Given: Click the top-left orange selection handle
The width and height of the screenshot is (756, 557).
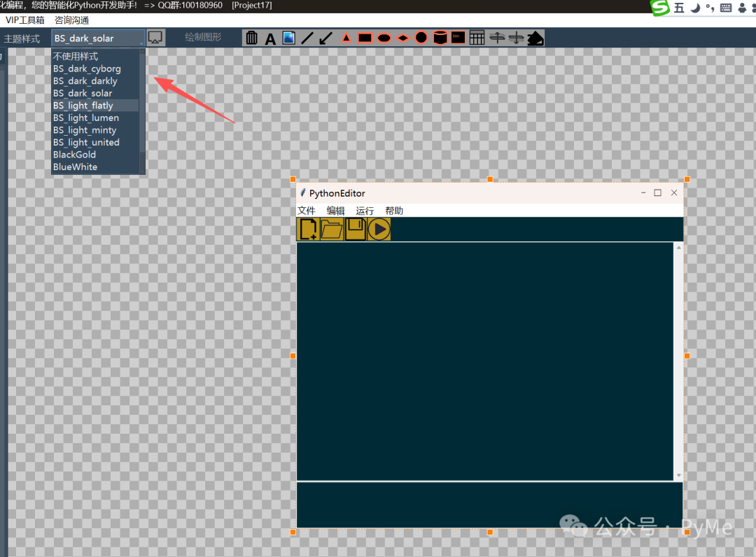Looking at the screenshot, I should coord(293,179).
